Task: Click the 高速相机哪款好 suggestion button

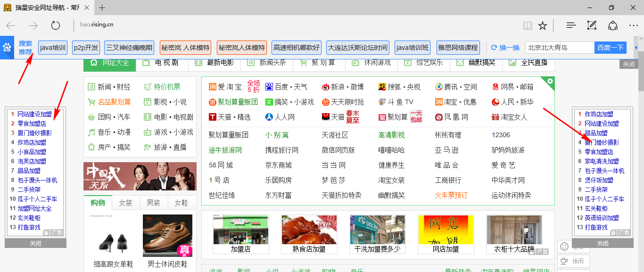Action: 297,48
